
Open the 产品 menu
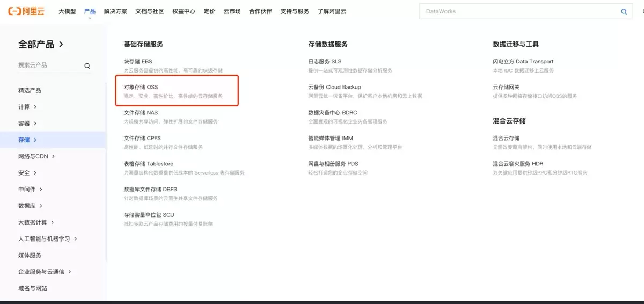pyautogui.click(x=90, y=11)
